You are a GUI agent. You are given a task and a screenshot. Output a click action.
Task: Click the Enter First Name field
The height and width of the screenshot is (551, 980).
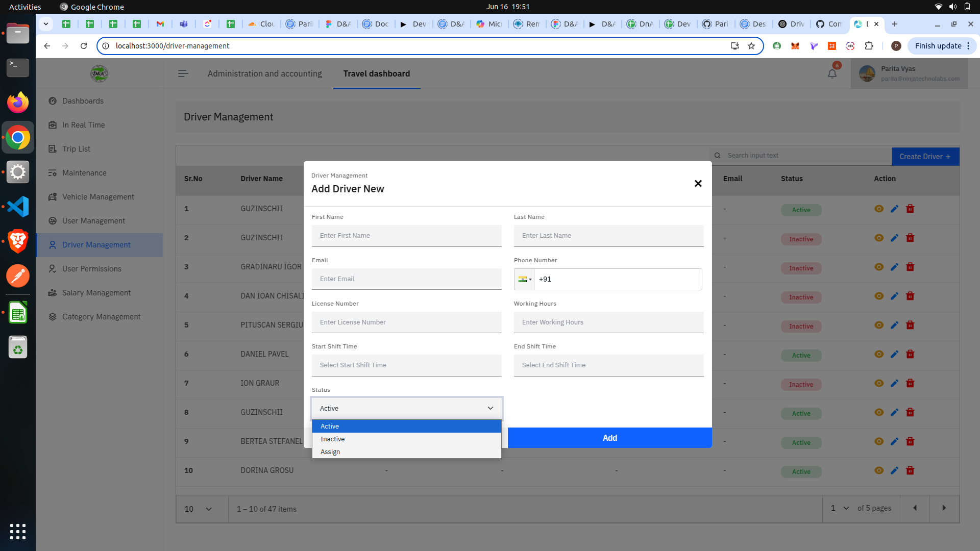(x=406, y=236)
